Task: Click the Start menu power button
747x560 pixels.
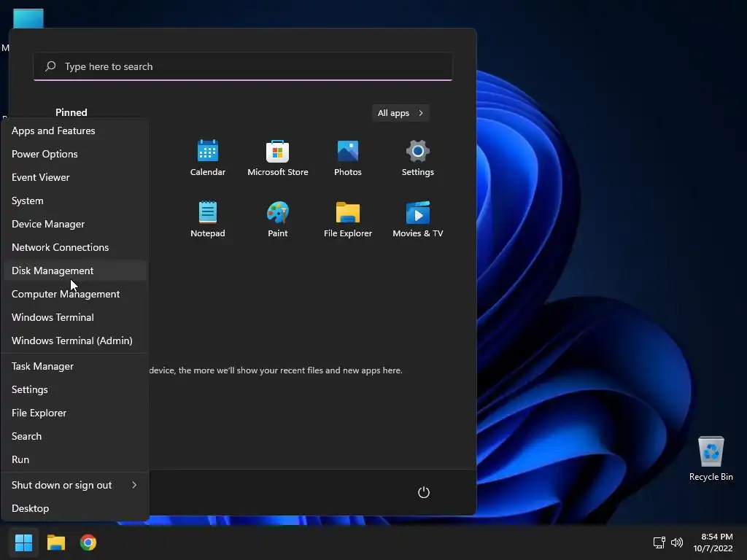Action: tap(424, 492)
